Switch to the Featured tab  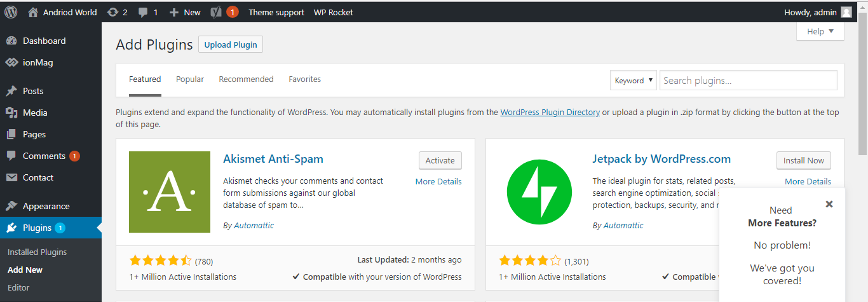pyautogui.click(x=145, y=79)
